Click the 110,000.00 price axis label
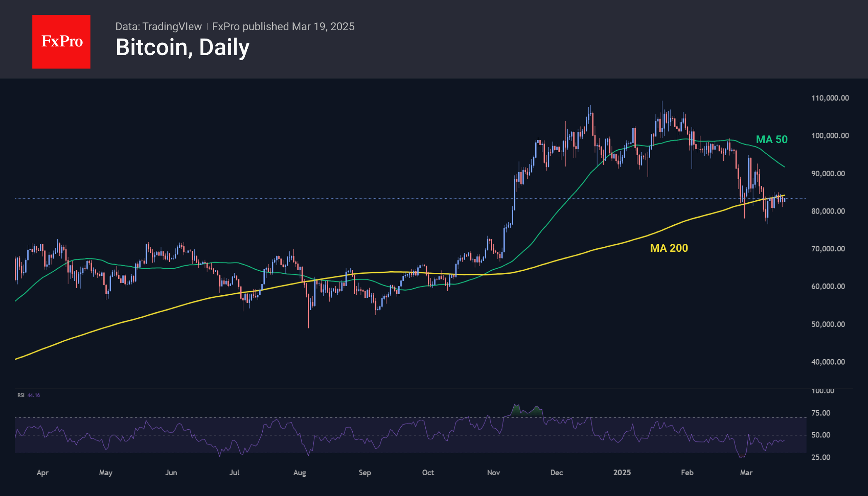Screen dimensions: 868x496 click(830, 98)
